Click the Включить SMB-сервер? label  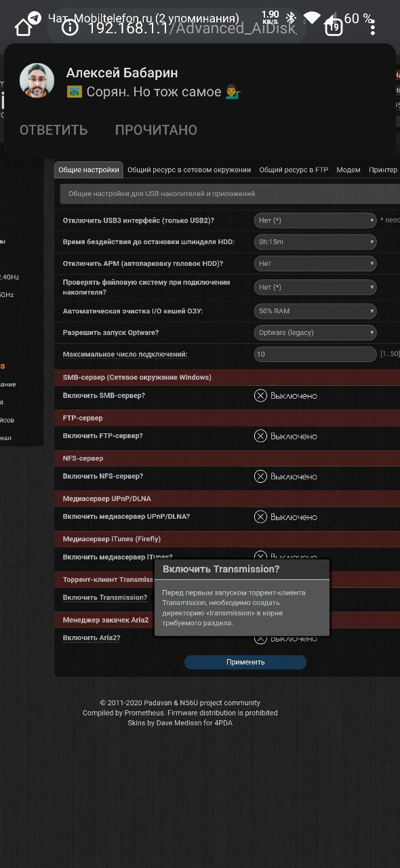coord(104,395)
